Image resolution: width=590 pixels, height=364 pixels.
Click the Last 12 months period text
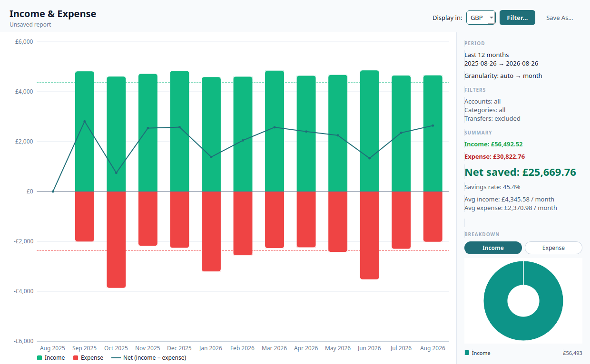coord(486,55)
